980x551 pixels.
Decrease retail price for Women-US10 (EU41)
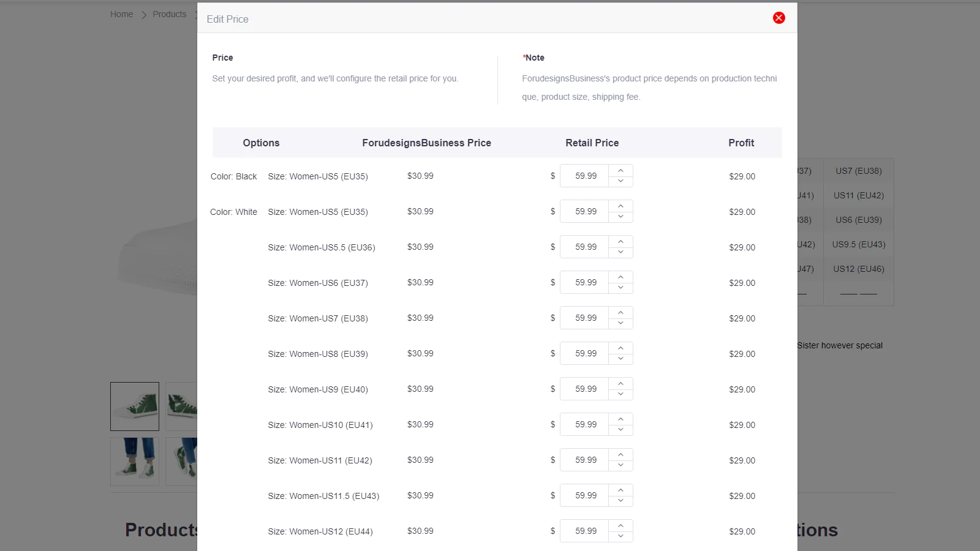[x=620, y=430]
